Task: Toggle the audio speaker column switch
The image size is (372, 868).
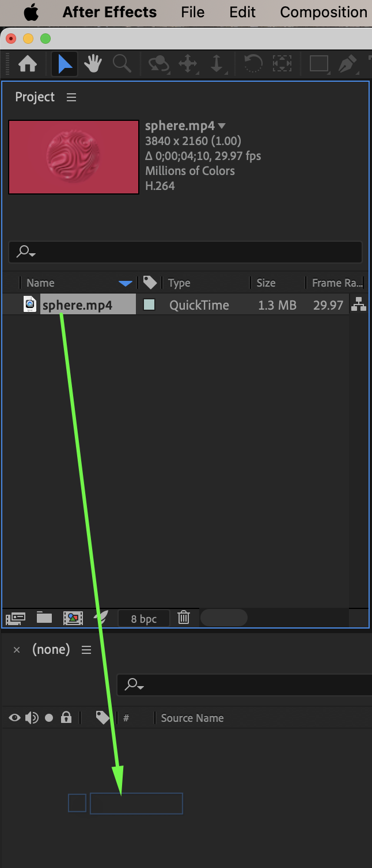Action: coord(32,718)
